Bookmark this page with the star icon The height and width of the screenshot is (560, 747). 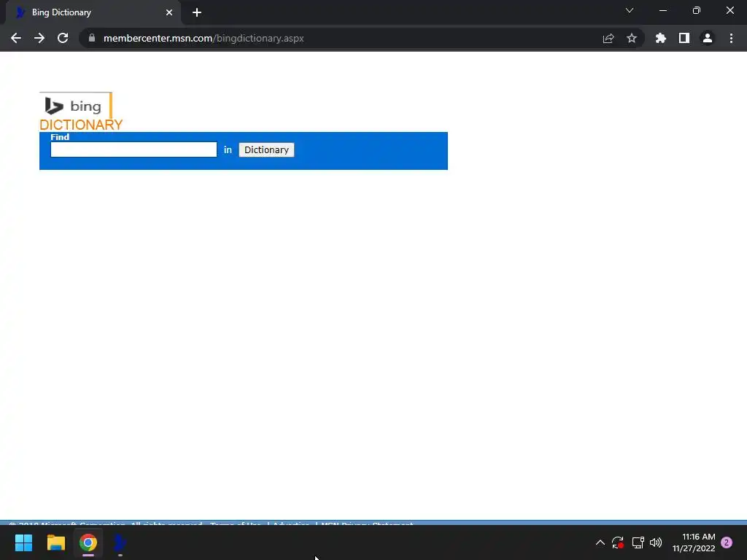632,38
